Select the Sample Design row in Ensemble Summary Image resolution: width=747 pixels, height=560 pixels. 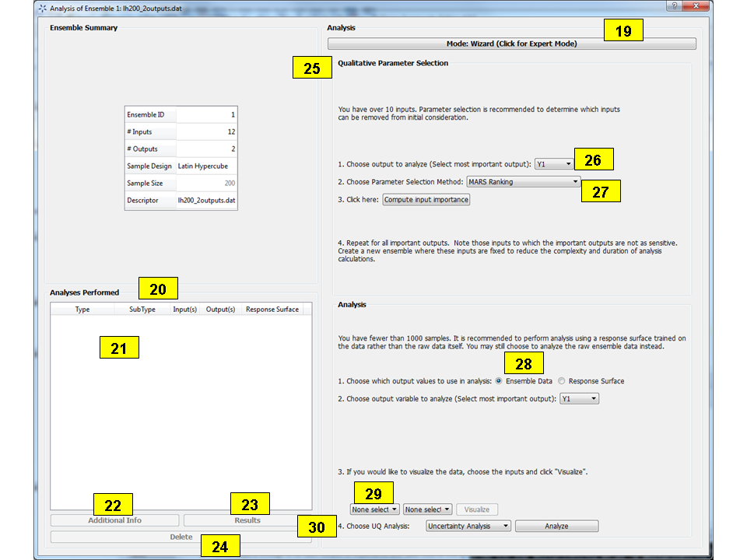[181, 166]
